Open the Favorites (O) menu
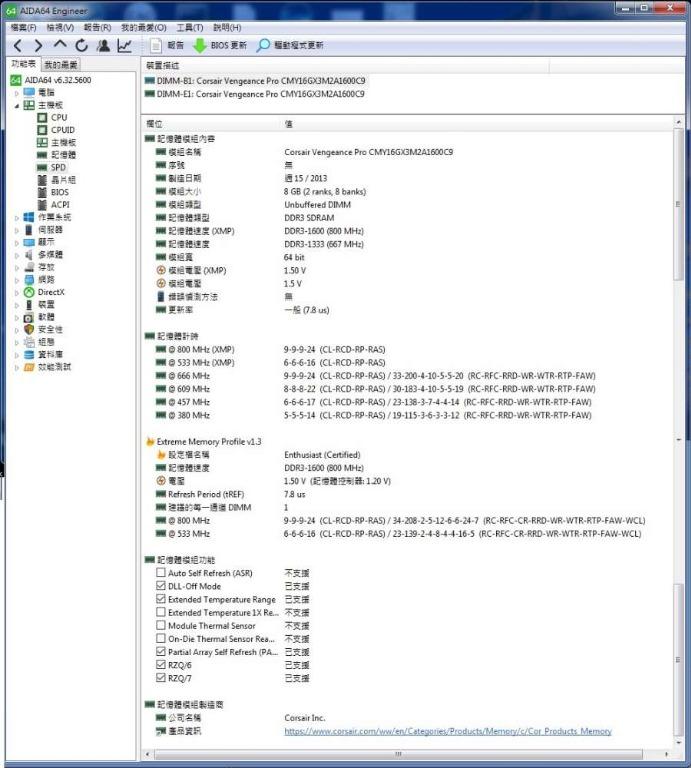This screenshot has height=768, width=691. [x=143, y=27]
